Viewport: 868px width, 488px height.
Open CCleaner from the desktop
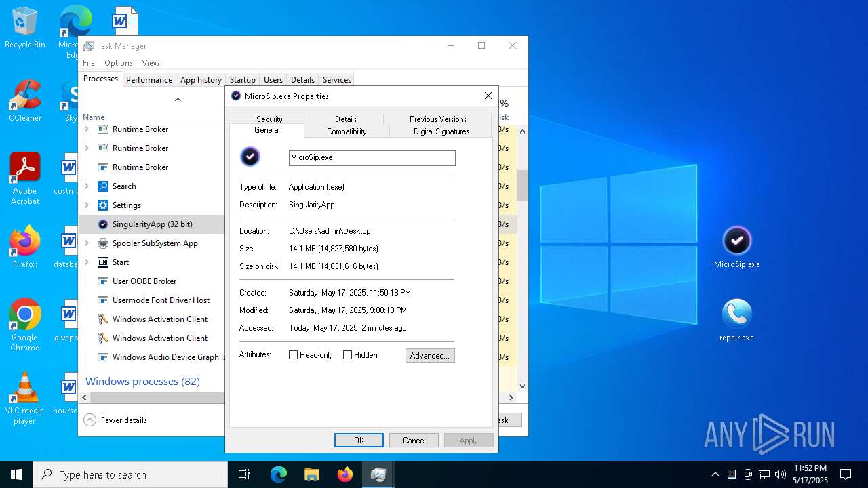click(x=24, y=101)
